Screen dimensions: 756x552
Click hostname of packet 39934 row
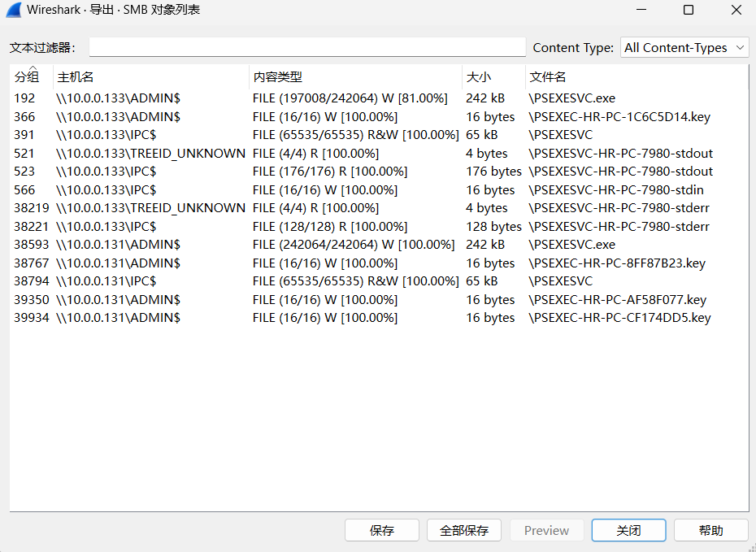tap(118, 318)
